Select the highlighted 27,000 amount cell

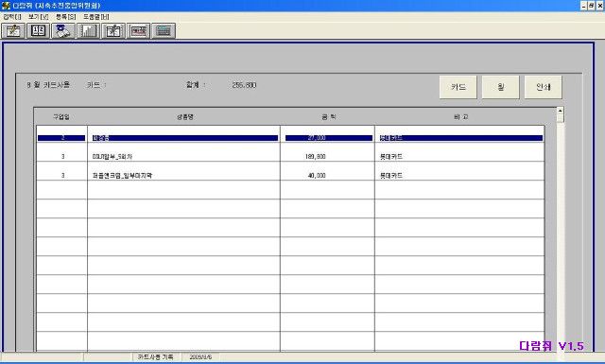328,138
